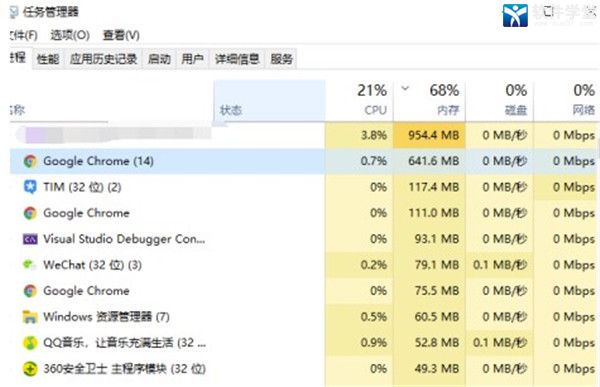Select the QQ音乐 process icon

tap(30, 343)
